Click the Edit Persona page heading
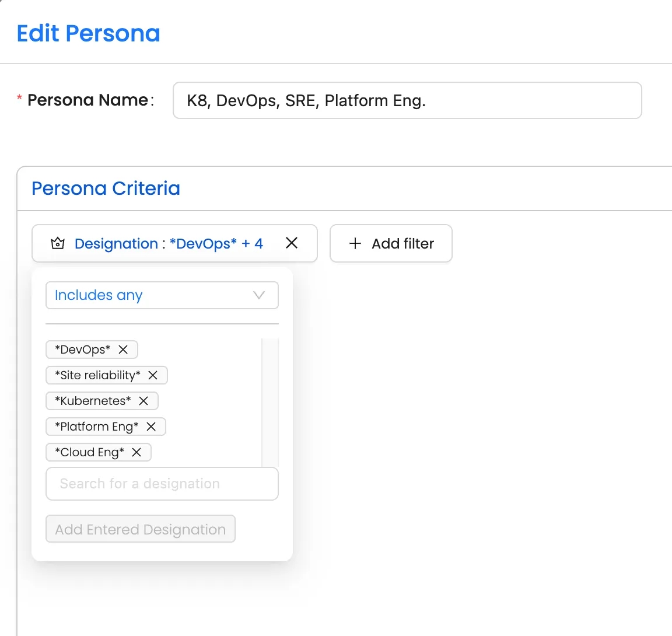Viewport: 672px width, 636px height. pyautogui.click(x=88, y=33)
